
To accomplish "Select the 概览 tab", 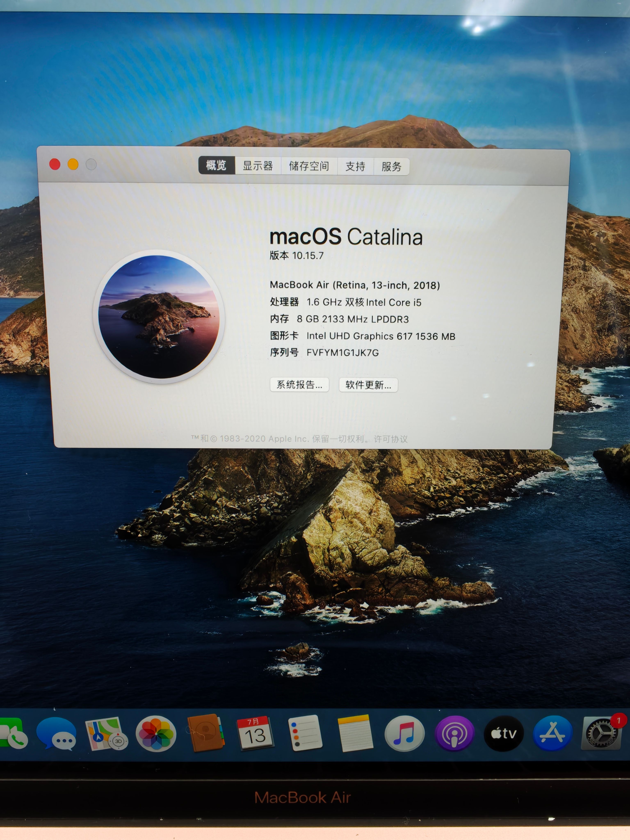I will [216, 165].
